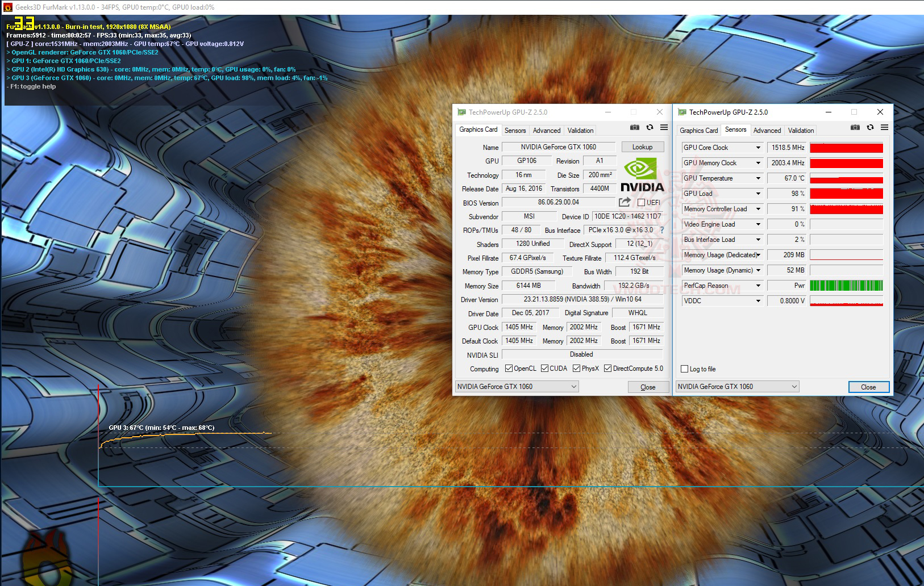Open the Memory Usage (Dynamic) sensor dropdown

[757, 270]
